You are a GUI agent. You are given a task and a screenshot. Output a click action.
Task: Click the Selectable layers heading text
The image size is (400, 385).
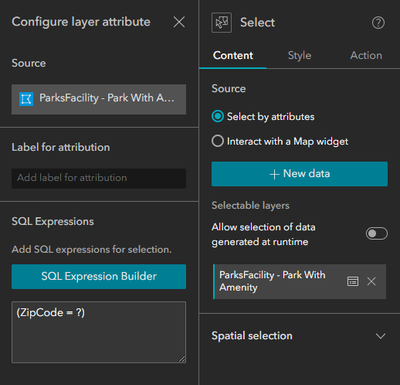click(x=250, y=205)
